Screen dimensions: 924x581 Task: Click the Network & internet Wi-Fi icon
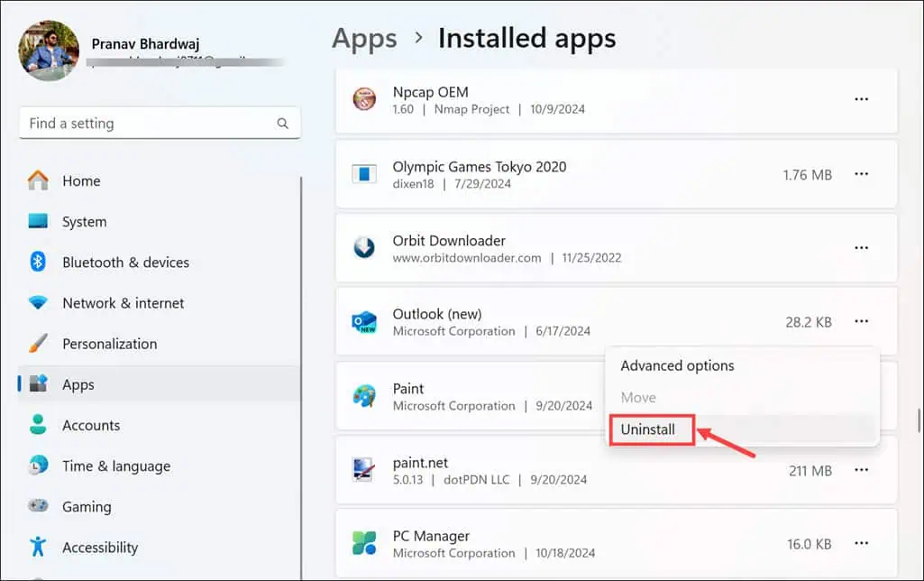[37, 302]
